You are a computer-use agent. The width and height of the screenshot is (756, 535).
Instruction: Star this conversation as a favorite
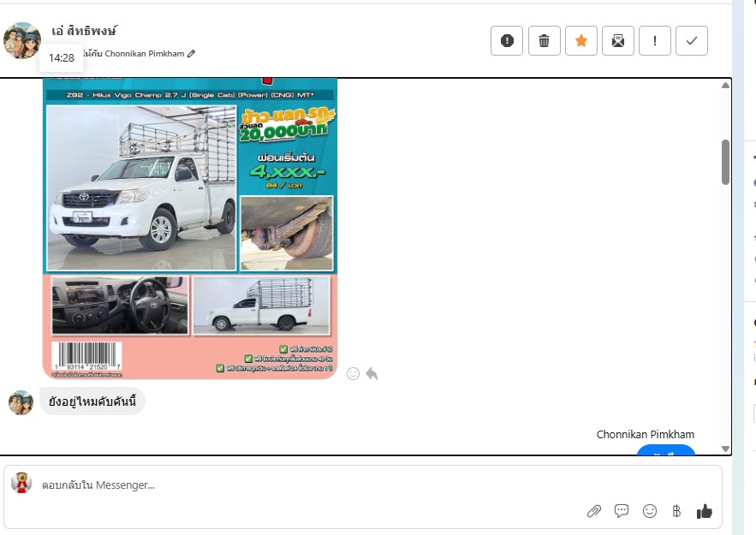point(580,41)
